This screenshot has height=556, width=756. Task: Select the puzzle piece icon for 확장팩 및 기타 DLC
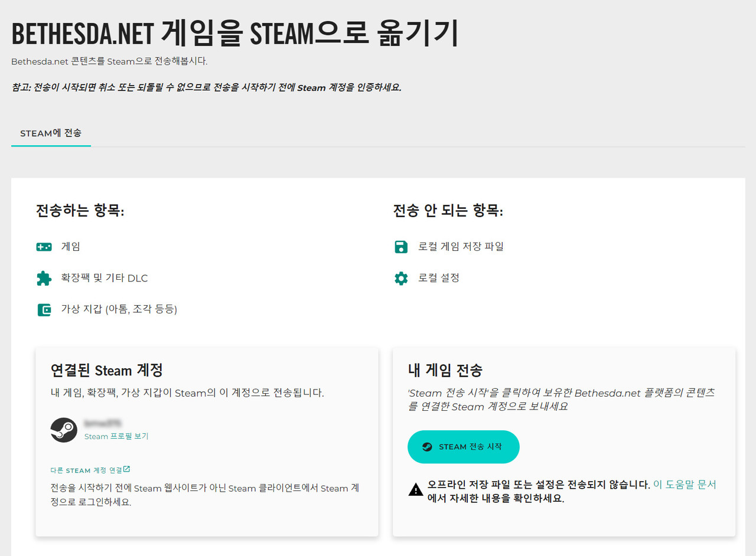coord(44,278)
